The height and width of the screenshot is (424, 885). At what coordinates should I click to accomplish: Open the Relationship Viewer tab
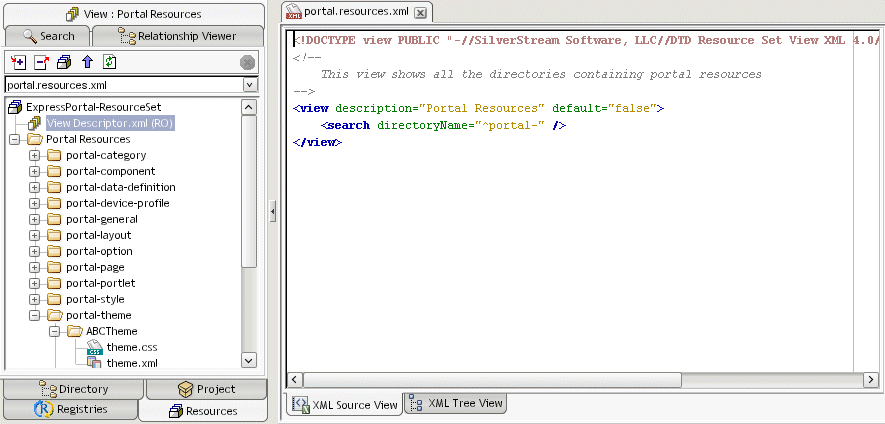pyautogui.click(x=177, y=36)
